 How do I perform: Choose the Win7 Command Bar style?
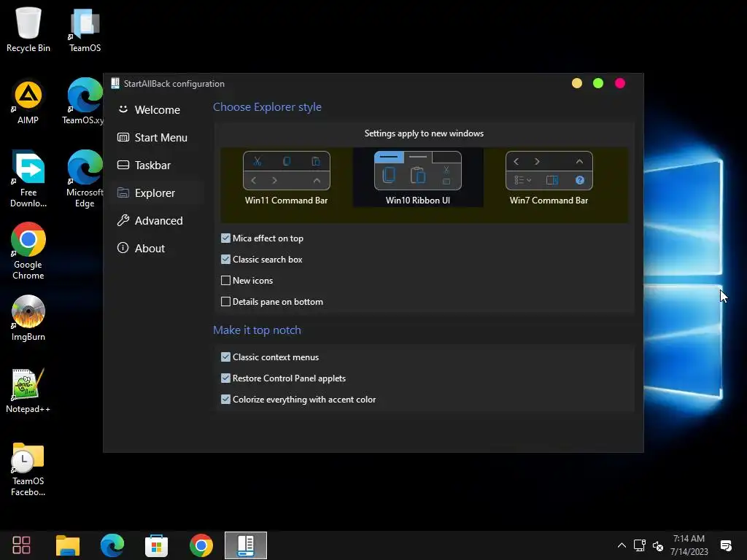coord(549,178)
